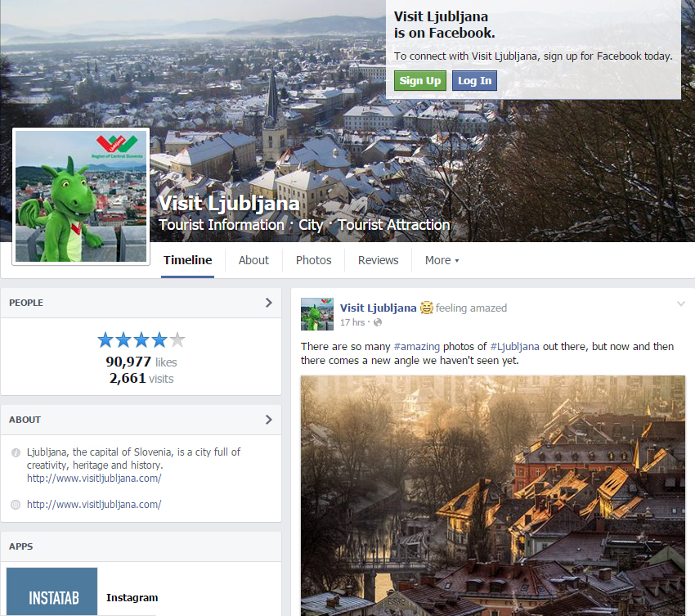Expand the About section chevron
The width and height of the screenshot is (695, 616).
[269, 420]
